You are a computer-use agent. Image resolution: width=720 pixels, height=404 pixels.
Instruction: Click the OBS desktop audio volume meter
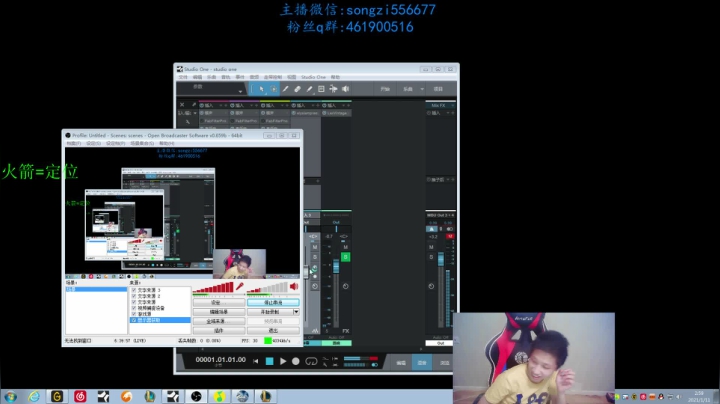(x=267, y=288)
